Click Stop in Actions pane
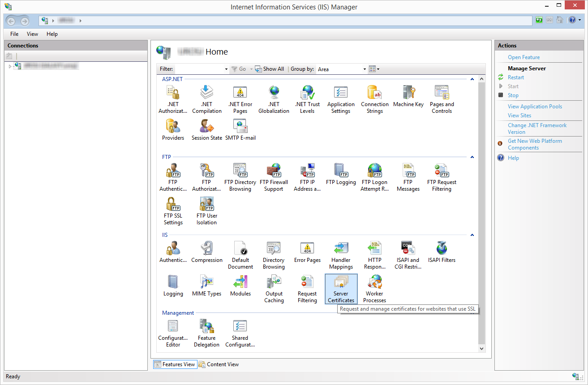Viewport: 588px width, 385px height. (x=513, y=95)
